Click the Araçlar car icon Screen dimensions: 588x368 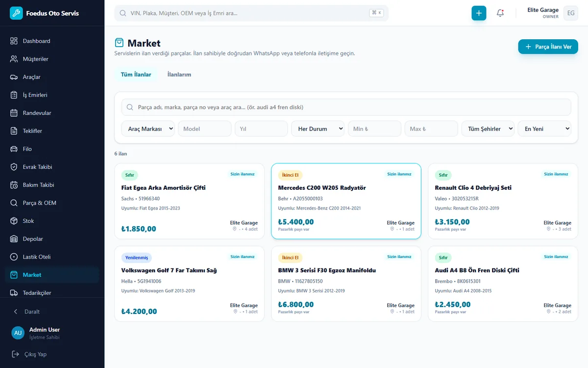tap(14, 77)
